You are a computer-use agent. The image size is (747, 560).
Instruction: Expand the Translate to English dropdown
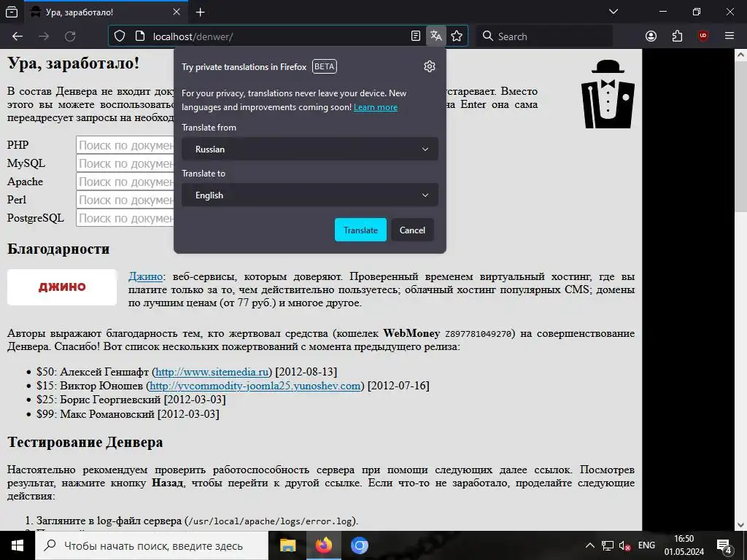click(309, 195)
